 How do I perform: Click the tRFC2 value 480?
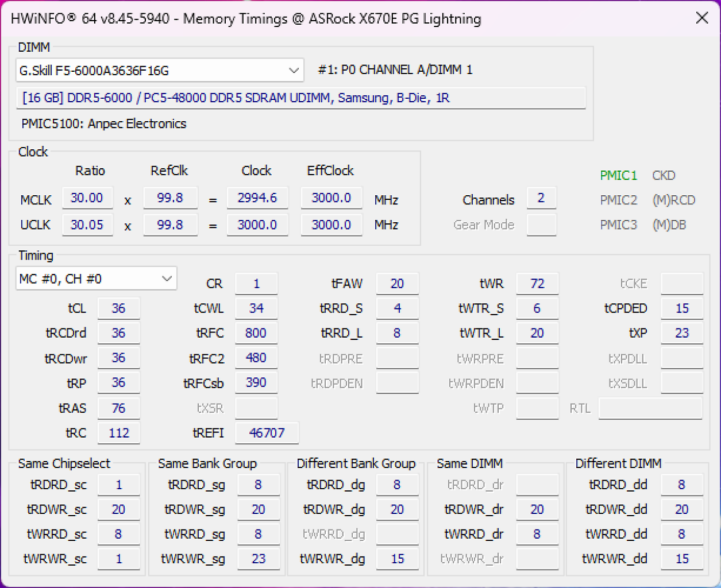pos(256,358)
